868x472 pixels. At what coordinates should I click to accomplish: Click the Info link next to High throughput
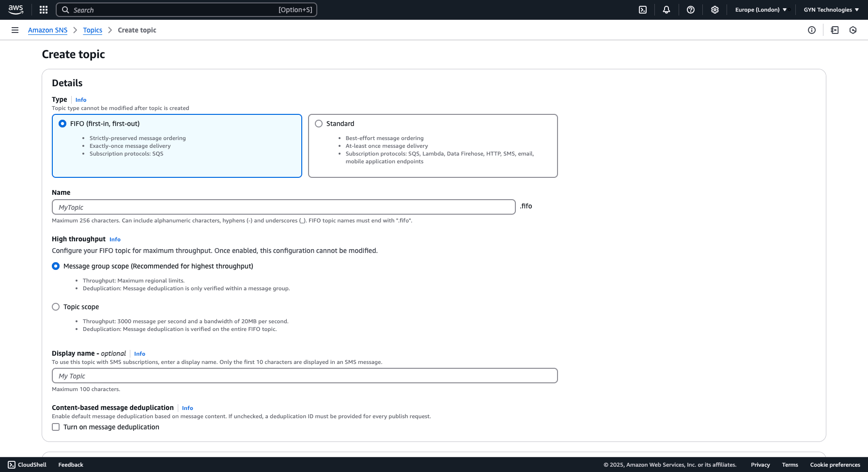(115, 239)
